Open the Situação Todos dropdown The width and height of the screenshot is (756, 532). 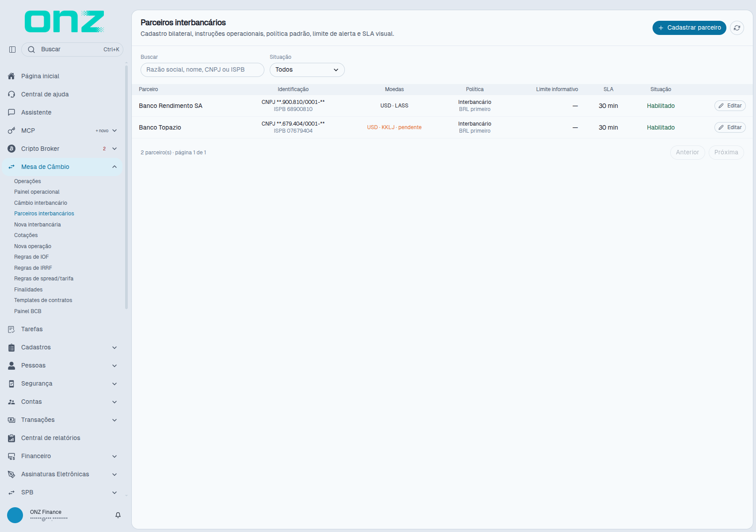(307, 70)
